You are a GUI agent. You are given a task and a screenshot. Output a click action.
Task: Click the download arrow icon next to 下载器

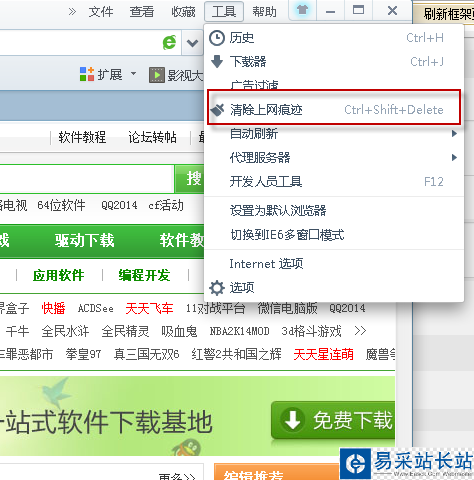[217, 62]
